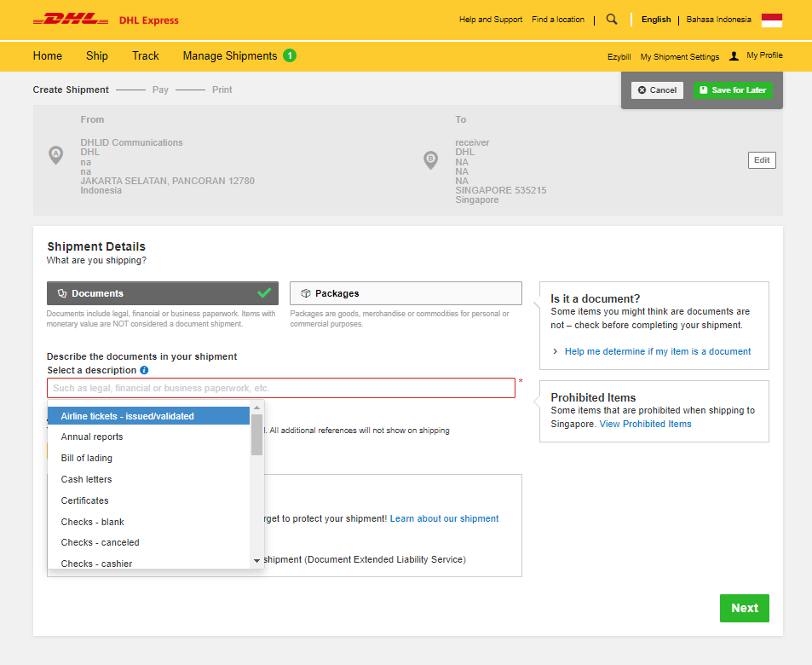
Task: Click the Packages box icon
Action: pyautogui.click(x=306, y=293)
